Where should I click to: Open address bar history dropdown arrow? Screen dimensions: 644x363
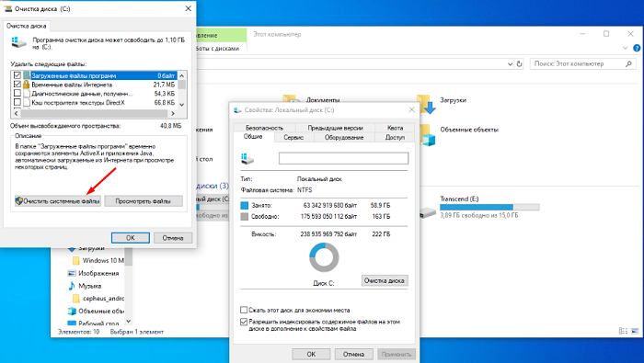point(510,64)
